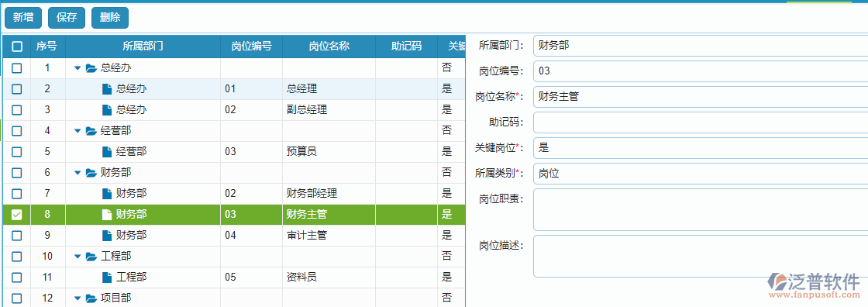Select the 资料员 position name cell
Viewport: 868px width, 307px height.
(x=329, y=277)
